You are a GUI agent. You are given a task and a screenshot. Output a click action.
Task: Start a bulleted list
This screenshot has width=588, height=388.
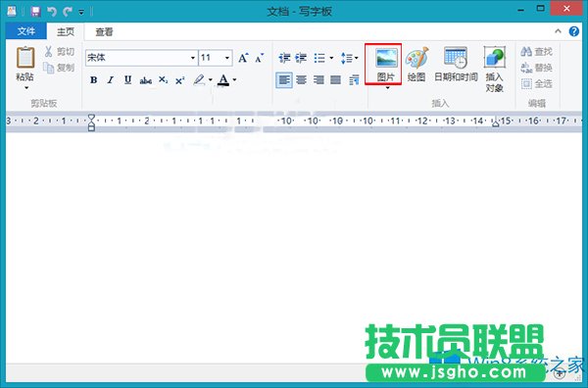[x=319, y=58]
